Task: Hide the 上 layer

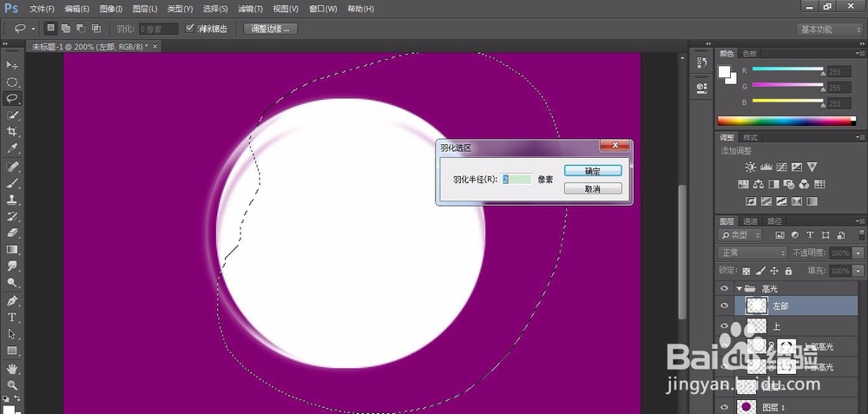Action: tap(724, 325)
